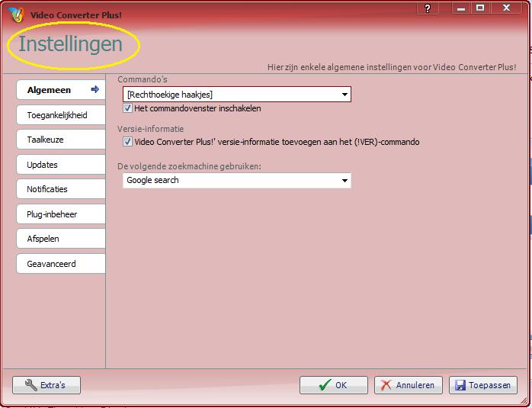Open the Geavanceerd settings tab
Viewport: 532px width, 408px height.
click(59, 264)
